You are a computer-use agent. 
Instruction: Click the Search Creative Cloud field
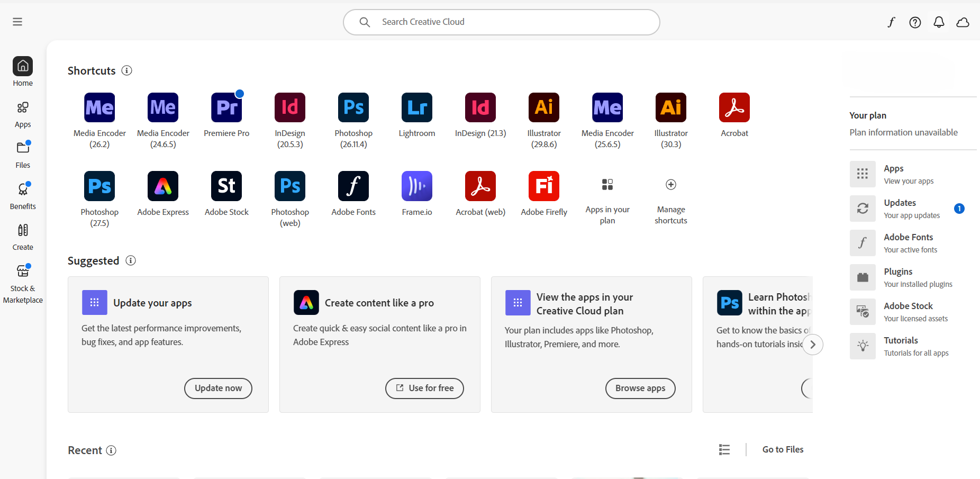(x=502, y=22)
